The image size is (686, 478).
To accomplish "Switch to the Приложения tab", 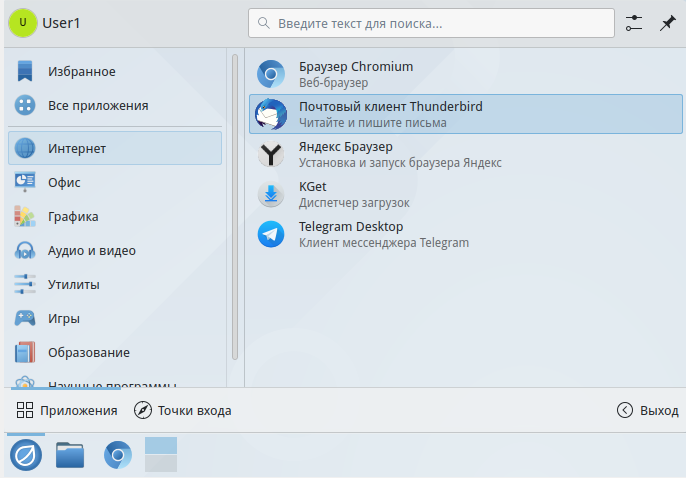I will coord(67,410).
